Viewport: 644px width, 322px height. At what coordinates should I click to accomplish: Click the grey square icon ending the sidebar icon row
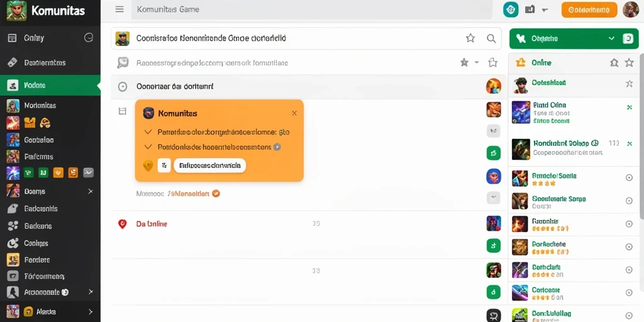[88, 172]
